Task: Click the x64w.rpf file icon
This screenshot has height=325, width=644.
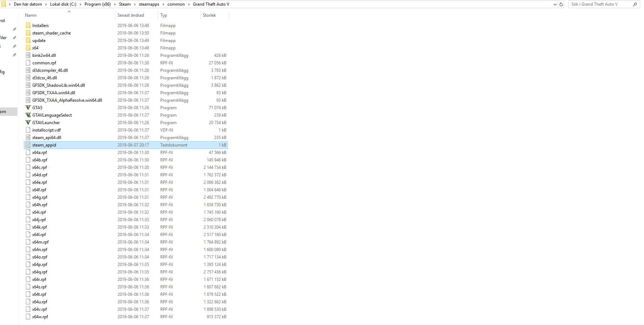Action: point(28,317)
